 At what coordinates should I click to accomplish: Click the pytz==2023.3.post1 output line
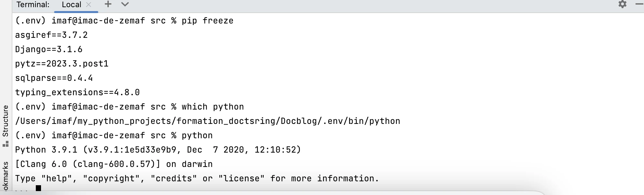tap(62, 64)
